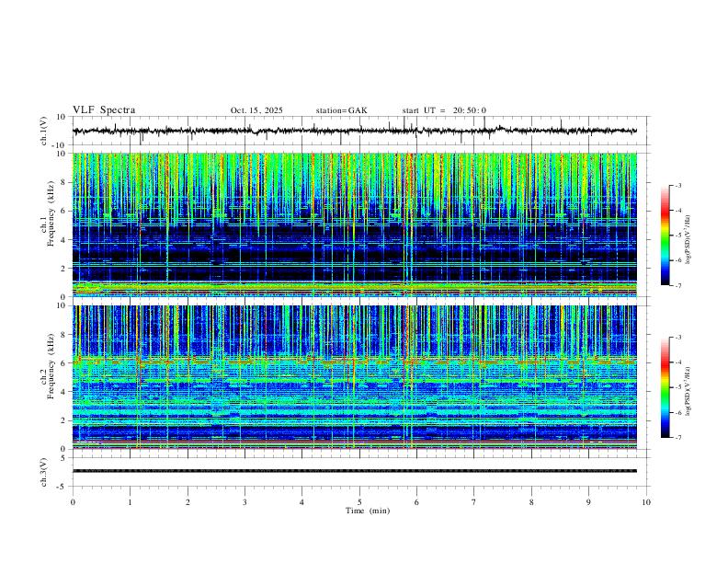The image size is (728, 563).
Task: Select the "start UT = 20:50:0" header text
Action: [x=444, y=110]
